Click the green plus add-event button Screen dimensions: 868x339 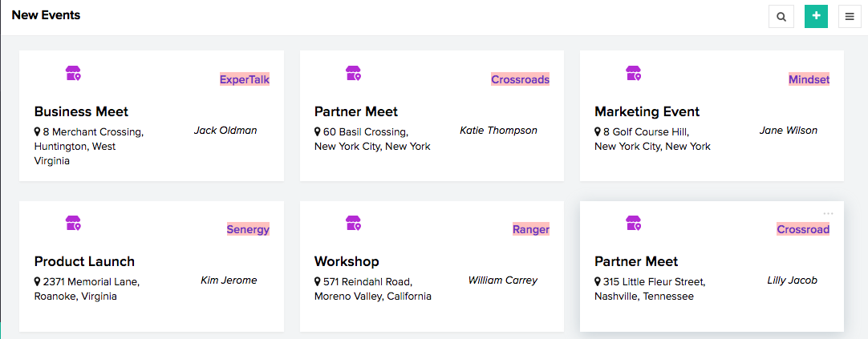(816, 16)
